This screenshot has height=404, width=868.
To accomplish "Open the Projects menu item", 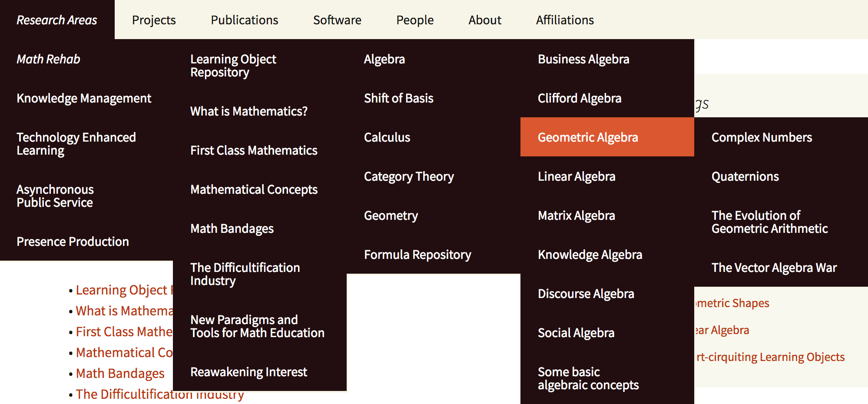I will (x=154, y=20).
